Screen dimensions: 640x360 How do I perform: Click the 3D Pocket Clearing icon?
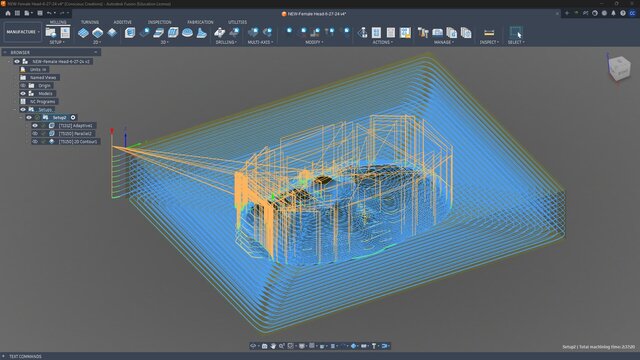pos(144,33)
